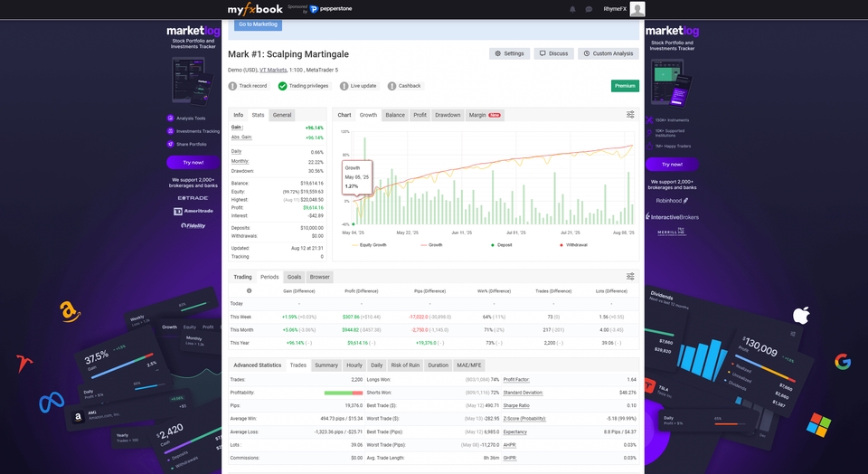Open the messages chat bubble icon

[589, 9]
